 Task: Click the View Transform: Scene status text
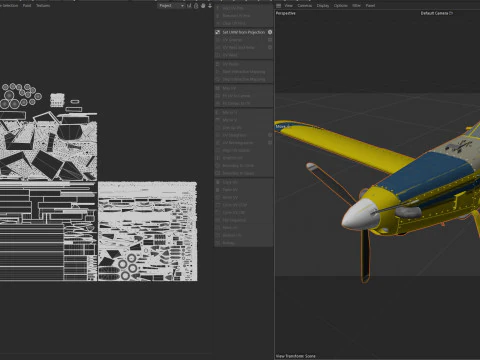[296, 356]
